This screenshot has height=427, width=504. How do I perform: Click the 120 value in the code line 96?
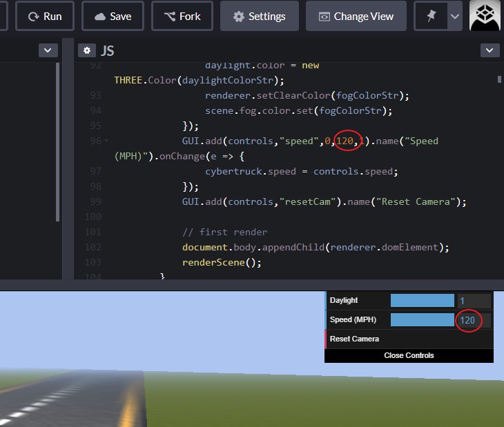click(345, 141)
